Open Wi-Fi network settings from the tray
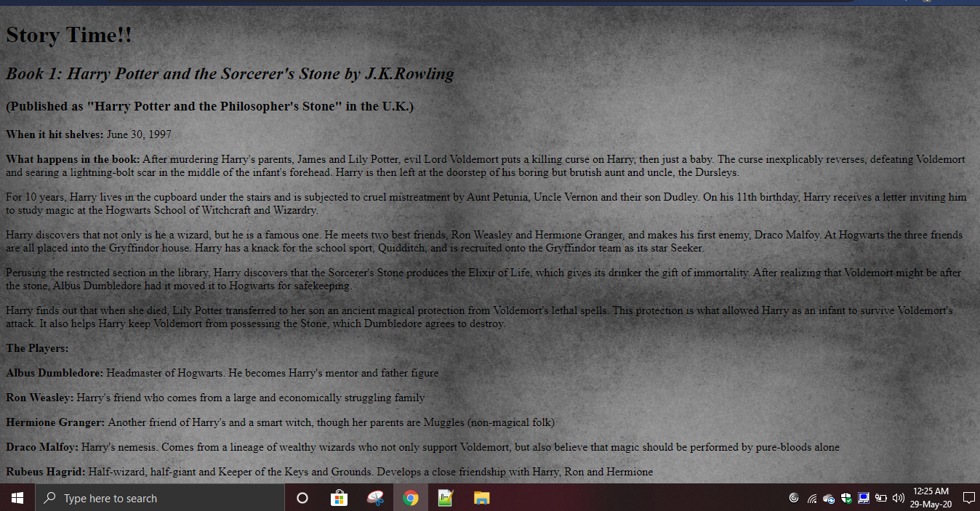 pos(812,498)
